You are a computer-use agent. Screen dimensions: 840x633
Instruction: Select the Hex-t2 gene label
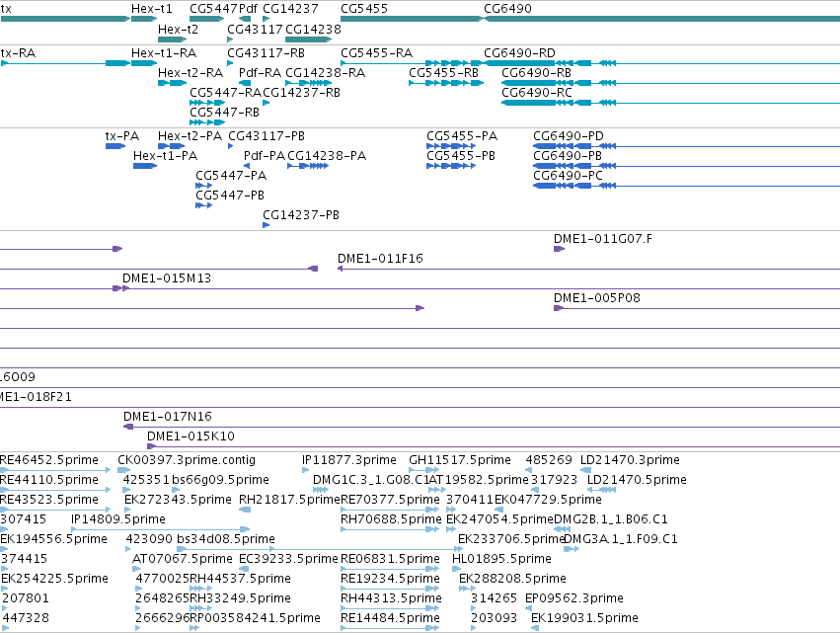(178, 29)
